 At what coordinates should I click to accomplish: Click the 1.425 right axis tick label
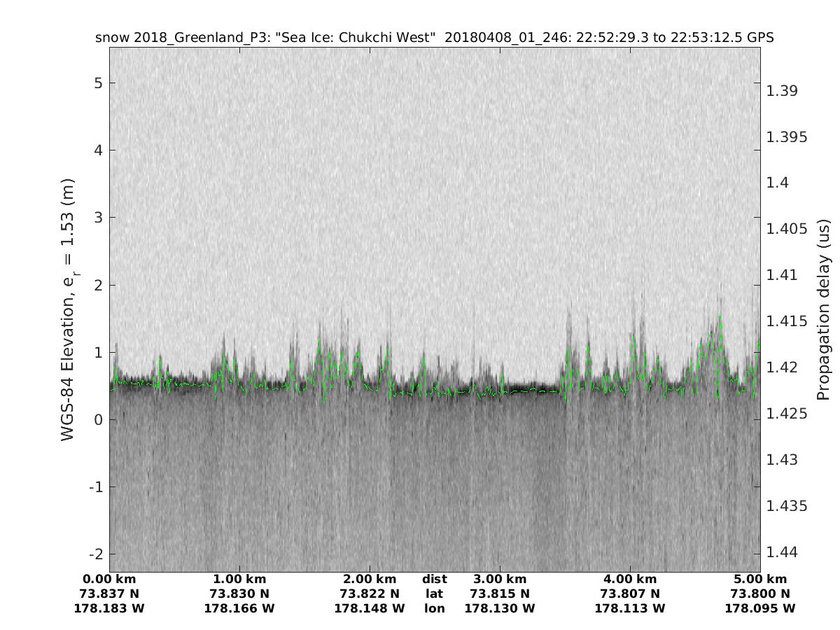787,414
